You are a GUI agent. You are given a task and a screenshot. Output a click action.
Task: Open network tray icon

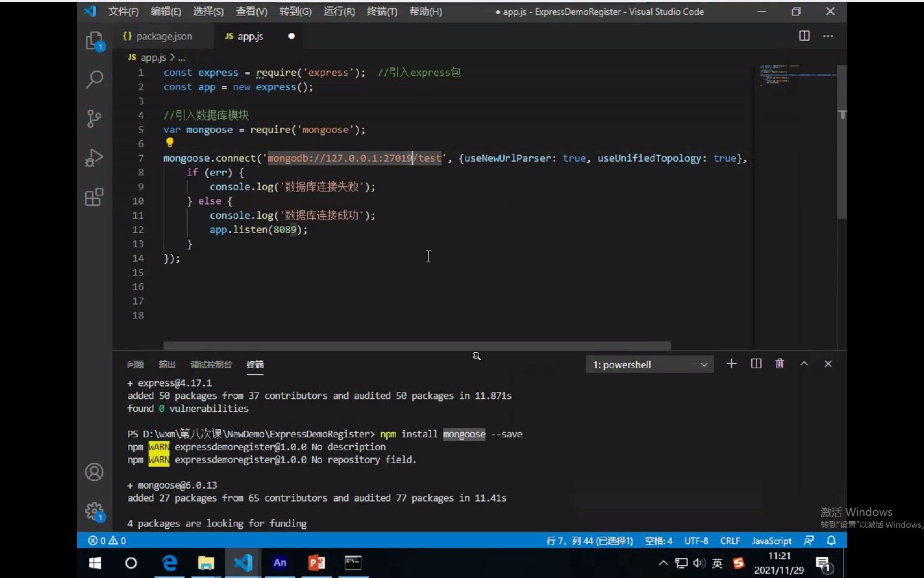681,563
